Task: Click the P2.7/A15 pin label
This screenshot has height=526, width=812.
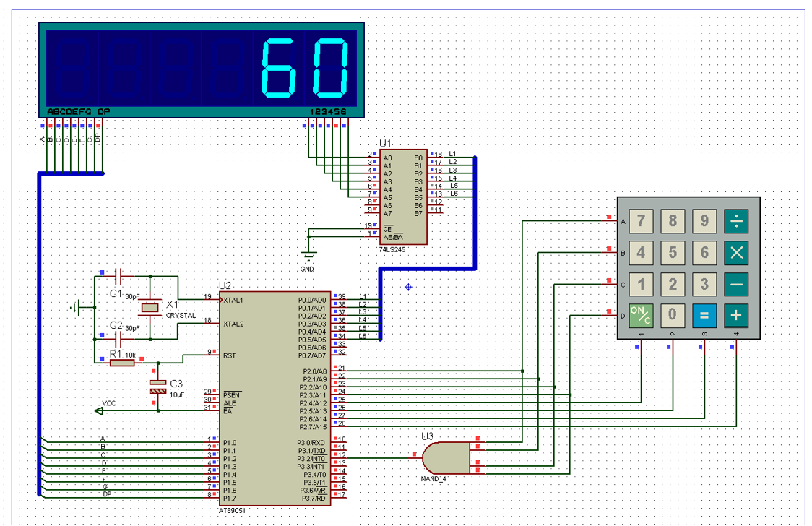Action: pyautogui.click(x=314, y=427)
